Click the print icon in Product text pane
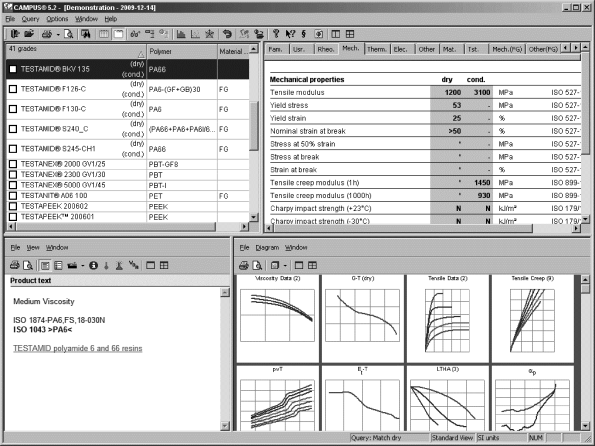595x446 pixels. pos(15,265)
